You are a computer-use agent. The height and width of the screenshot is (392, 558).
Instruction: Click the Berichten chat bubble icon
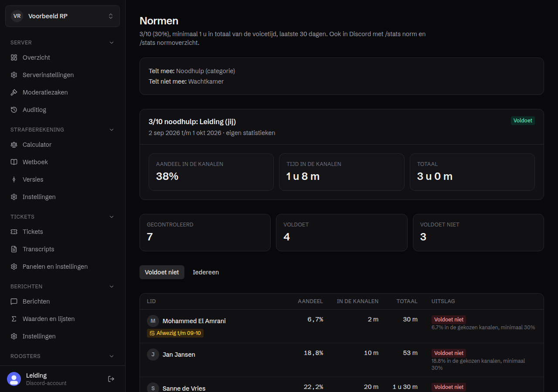(14, 301)
